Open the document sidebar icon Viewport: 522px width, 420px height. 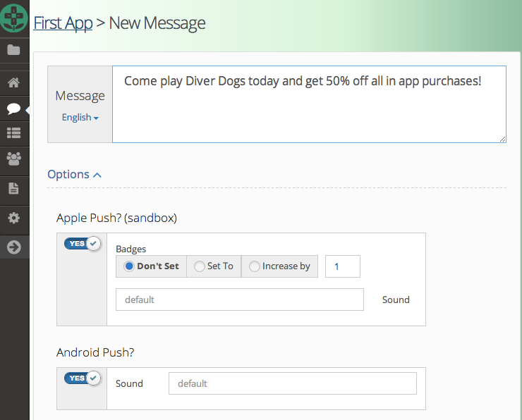pyautogui.click(x=13, y=188)
